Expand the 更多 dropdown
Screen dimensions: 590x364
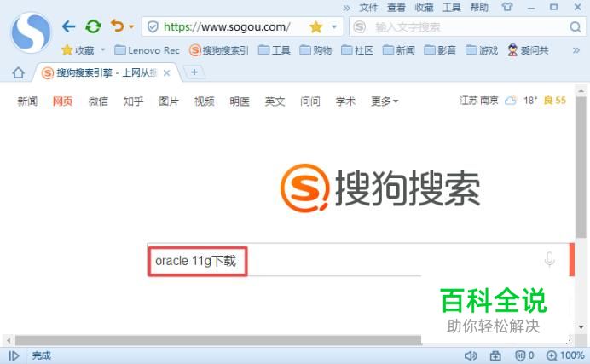tap(385, 101)
